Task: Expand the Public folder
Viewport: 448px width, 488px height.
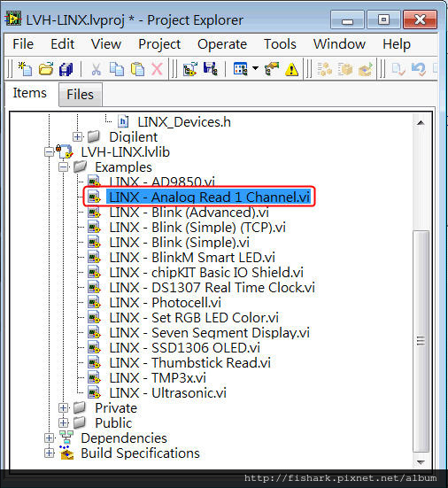Action: point(63,423)
